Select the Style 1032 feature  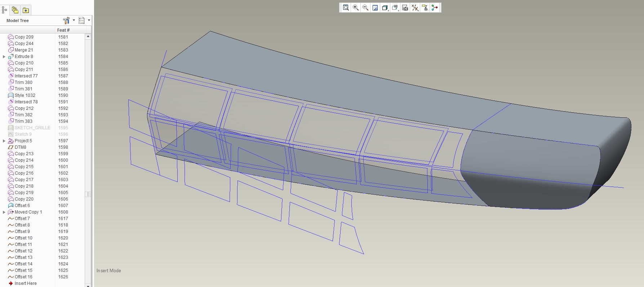click(x=25, y=95)
